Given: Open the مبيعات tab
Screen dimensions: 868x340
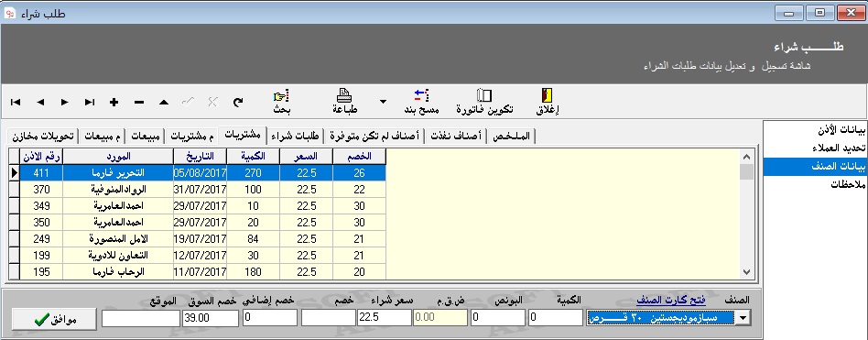Looking at the screenshot, I should [146, 136].
